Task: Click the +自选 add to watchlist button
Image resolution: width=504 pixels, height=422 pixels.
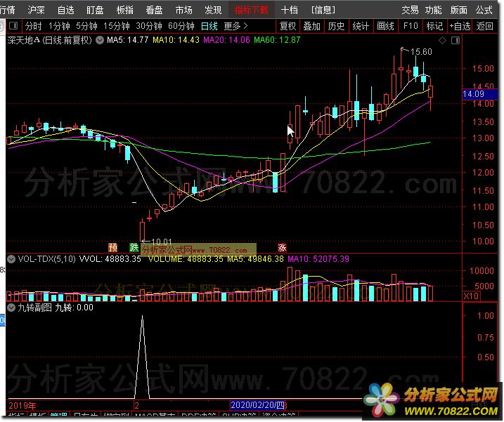Action: (x=458, y=26)
